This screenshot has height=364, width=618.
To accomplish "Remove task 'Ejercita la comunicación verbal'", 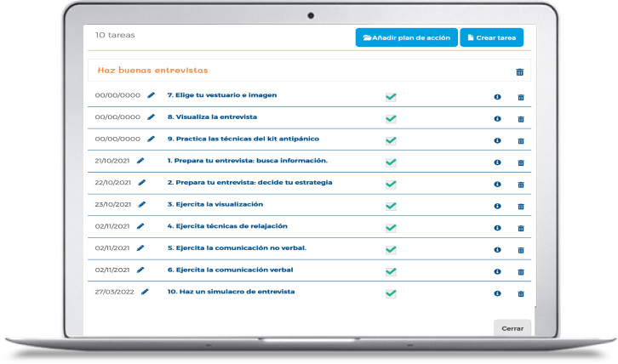I will [521, 272].
